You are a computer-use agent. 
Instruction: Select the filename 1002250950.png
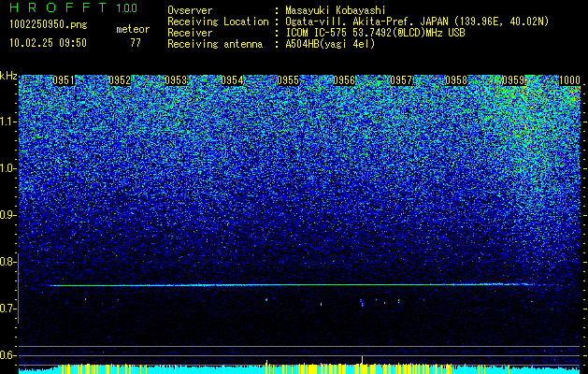[x=49, y=24]
